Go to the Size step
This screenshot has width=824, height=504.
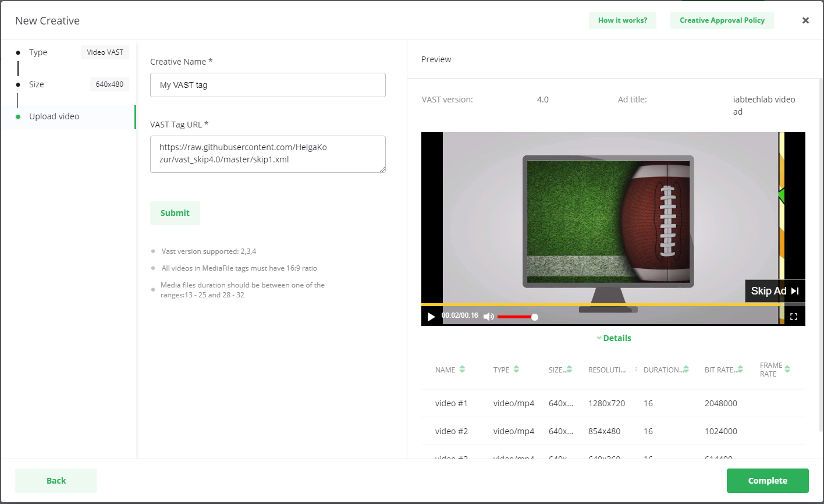(x=37, y=84)
